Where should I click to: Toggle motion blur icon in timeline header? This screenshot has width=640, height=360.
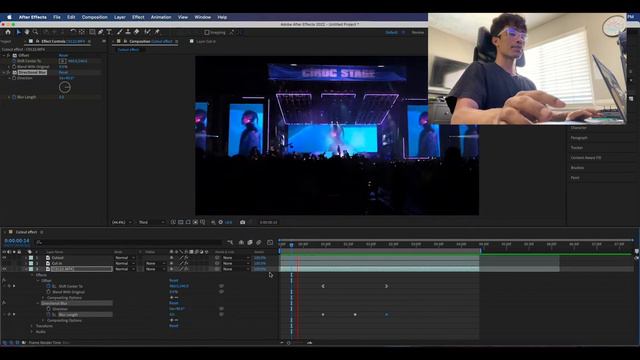259,242
